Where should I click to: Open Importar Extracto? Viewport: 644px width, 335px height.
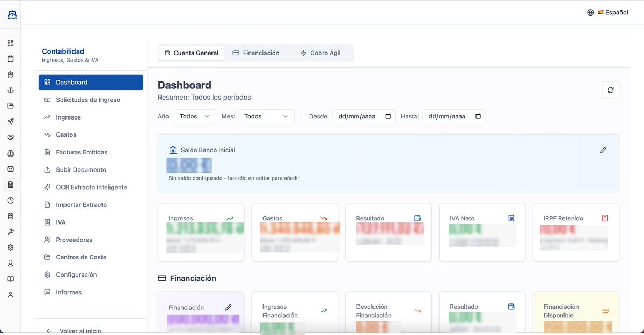(91, 205)
